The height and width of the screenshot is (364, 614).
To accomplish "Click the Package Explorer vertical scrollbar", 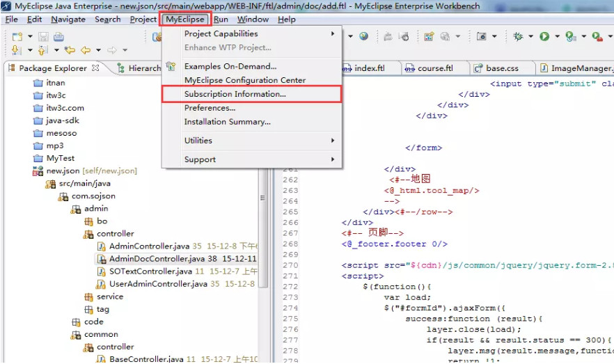I will tap(263, 228).
